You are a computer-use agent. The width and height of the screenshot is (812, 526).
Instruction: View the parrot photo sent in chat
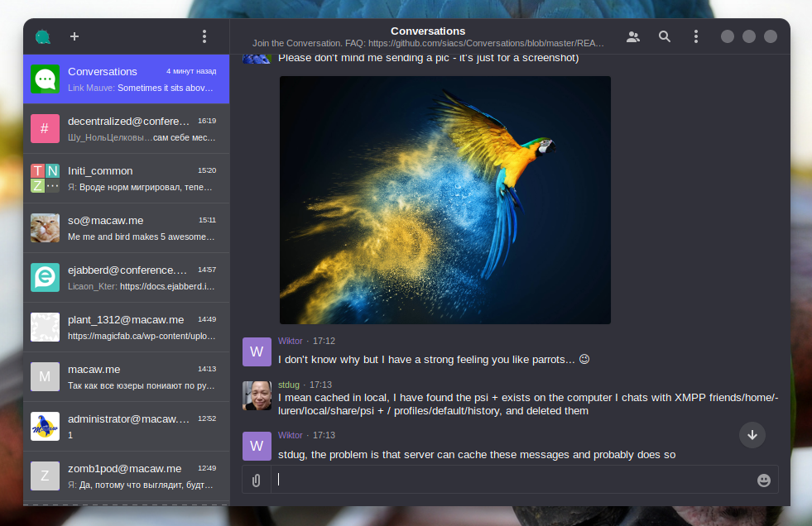[x=445, y=199]
